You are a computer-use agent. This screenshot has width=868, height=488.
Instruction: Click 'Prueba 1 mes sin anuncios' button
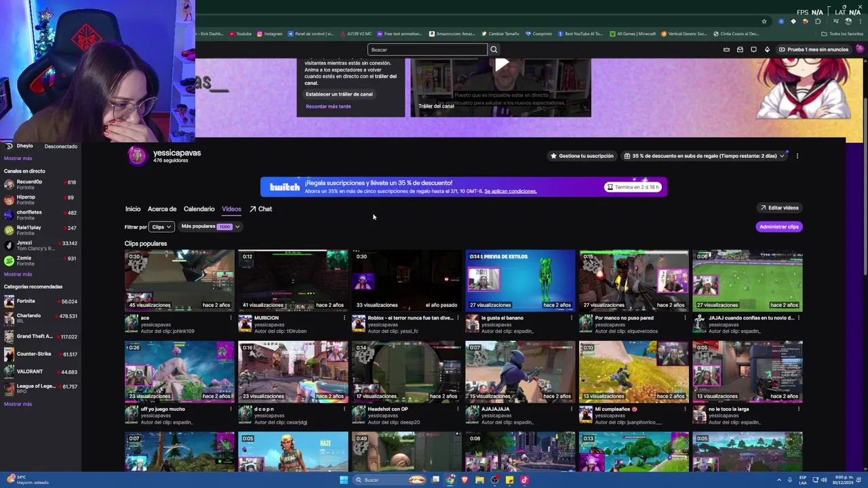pyautogui.click(x=813, y=49)
